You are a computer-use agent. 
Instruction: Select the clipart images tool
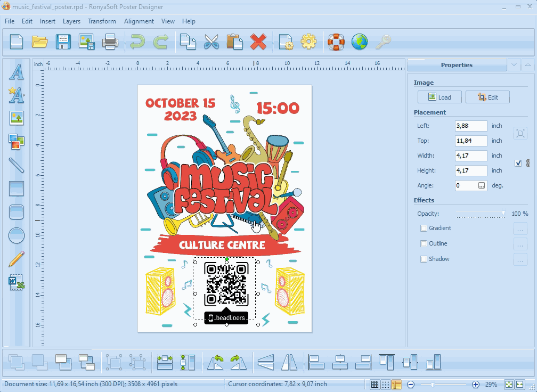pyautogui.click(x=17, y=142)
